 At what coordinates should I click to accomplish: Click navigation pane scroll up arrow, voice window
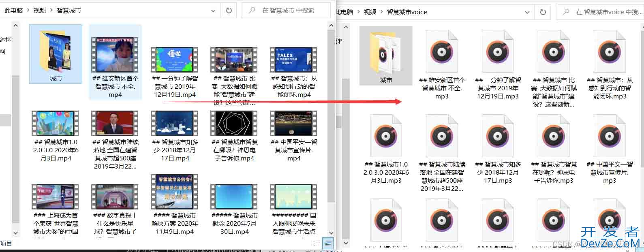[346, 28]
